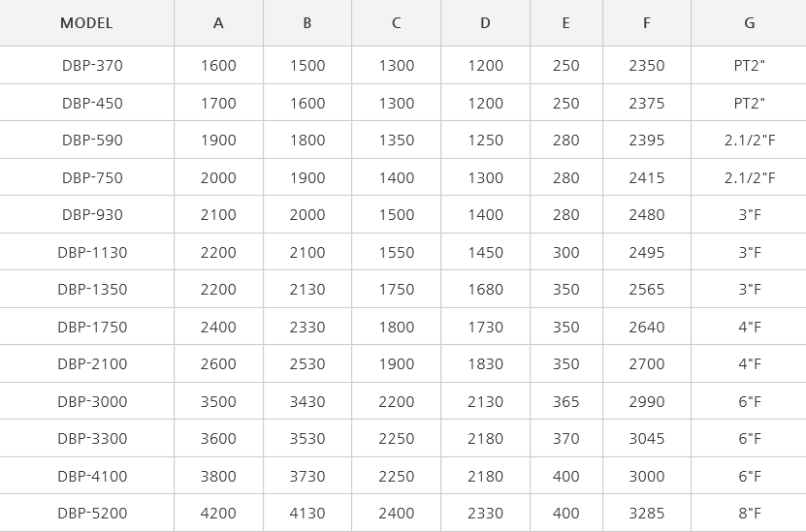Select column header G

(750, 23)
